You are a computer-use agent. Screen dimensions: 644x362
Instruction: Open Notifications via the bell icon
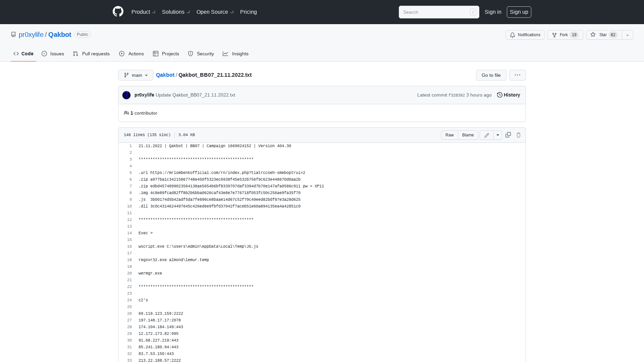[x=525, y=35]
